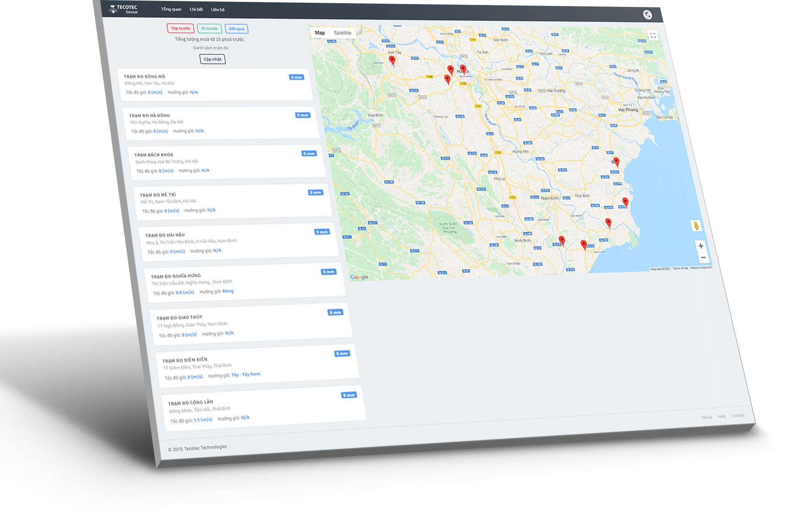791x532 pixels.
Task: Click the user avatar icon in navbar
Action: [647, 15]
